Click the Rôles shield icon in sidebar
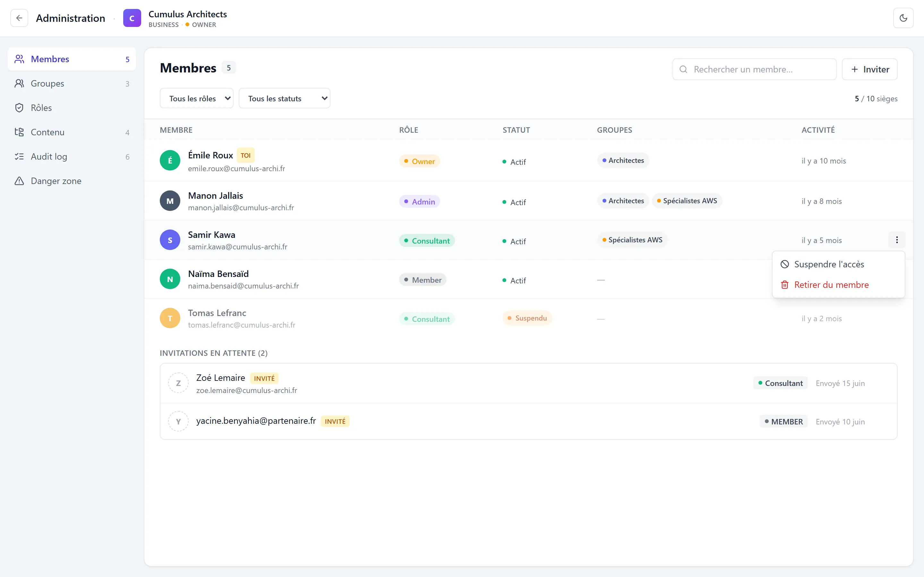Viewport: 924px width, 577px height. pos(19,108)
